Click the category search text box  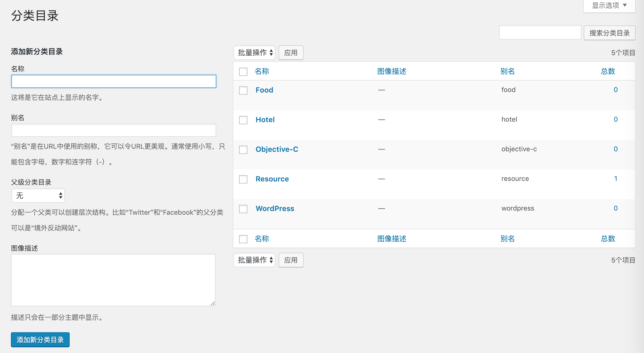pos(540,33)
